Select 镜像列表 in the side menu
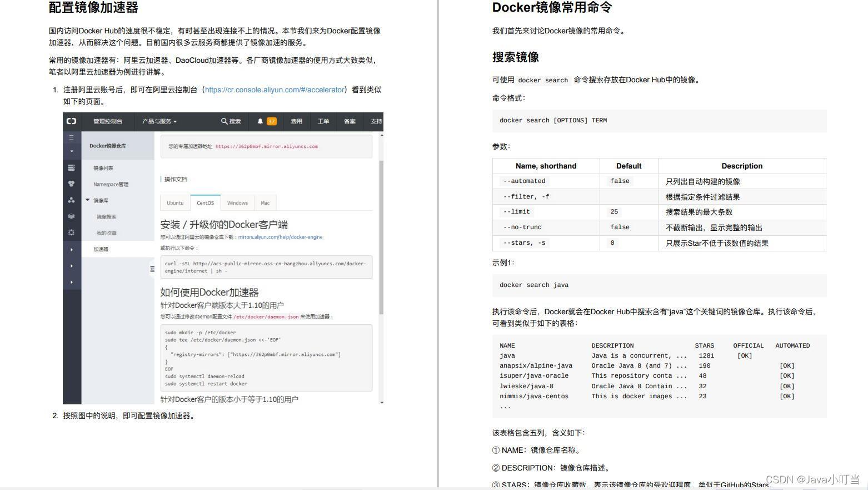This screenshot has width=868, height=490. point(103,168)
